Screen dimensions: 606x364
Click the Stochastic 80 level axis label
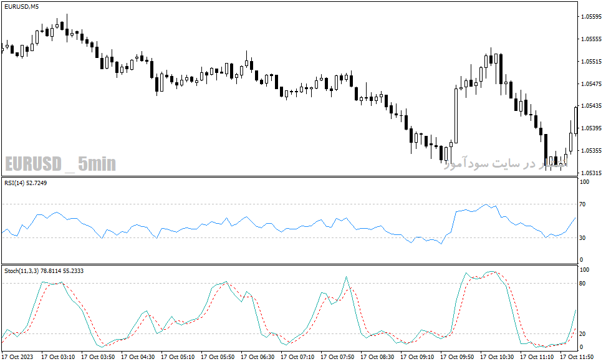click(582, 283)
